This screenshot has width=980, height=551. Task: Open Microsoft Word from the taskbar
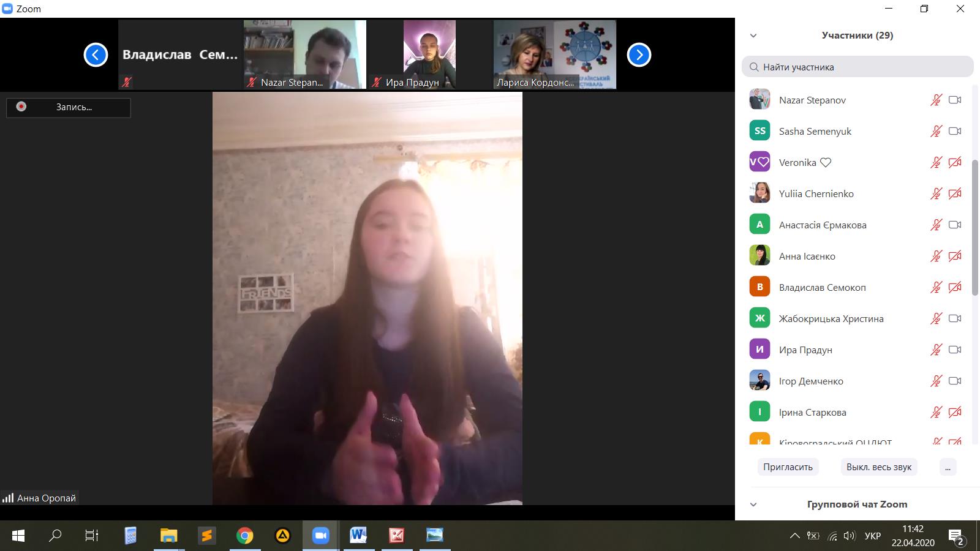pyautogui.click(x=358, y=536)
